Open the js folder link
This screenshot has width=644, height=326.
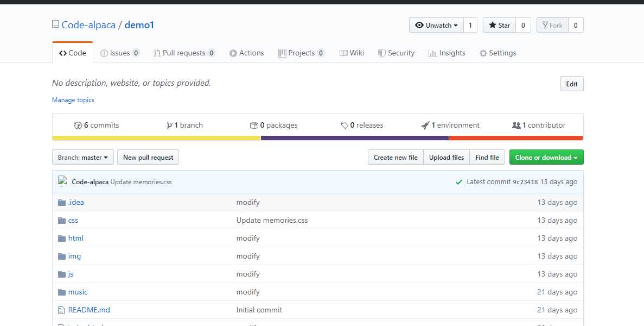click(x=71, y=274)
